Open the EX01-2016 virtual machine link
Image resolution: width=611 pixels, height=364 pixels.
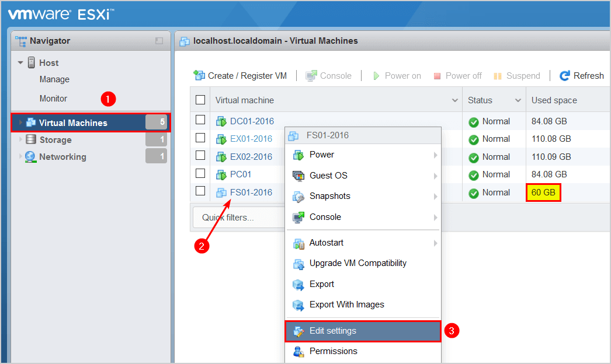pos(251,139)
